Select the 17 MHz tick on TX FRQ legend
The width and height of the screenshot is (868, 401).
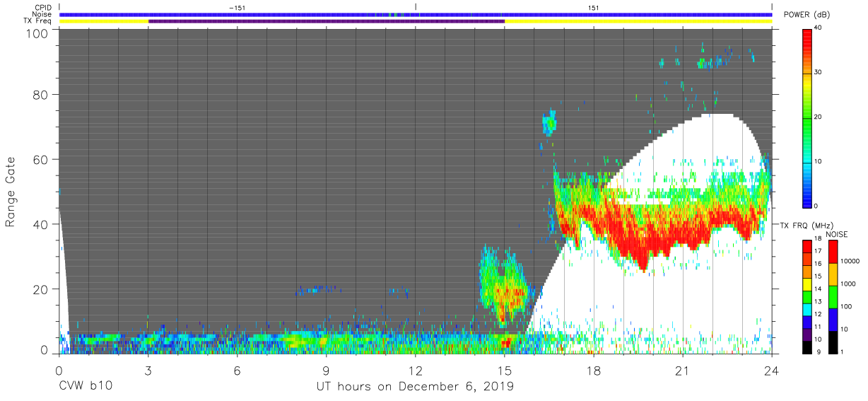click(x=818, y=252)
